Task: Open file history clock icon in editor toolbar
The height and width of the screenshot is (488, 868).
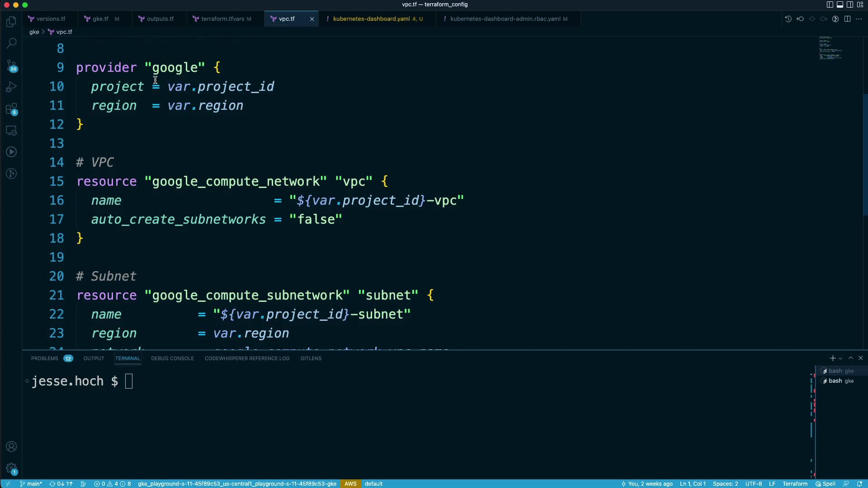Action: click(788, 19)
